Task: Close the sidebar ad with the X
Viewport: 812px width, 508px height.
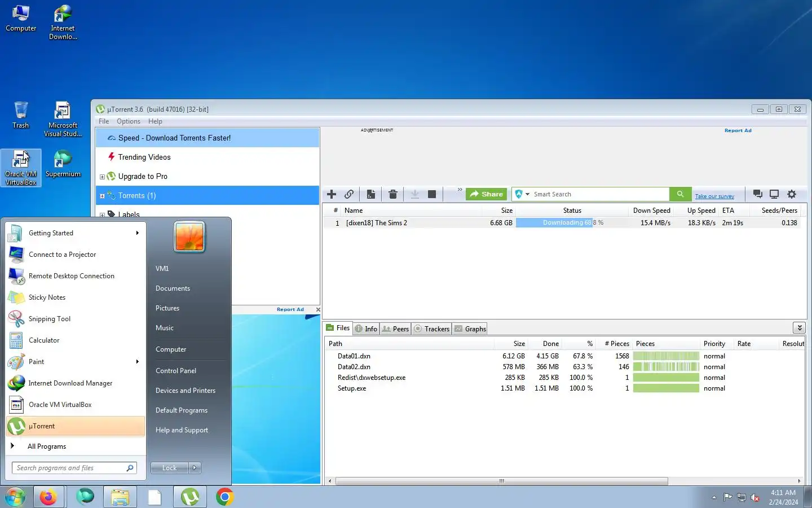Action: click(x=318, y=309)
